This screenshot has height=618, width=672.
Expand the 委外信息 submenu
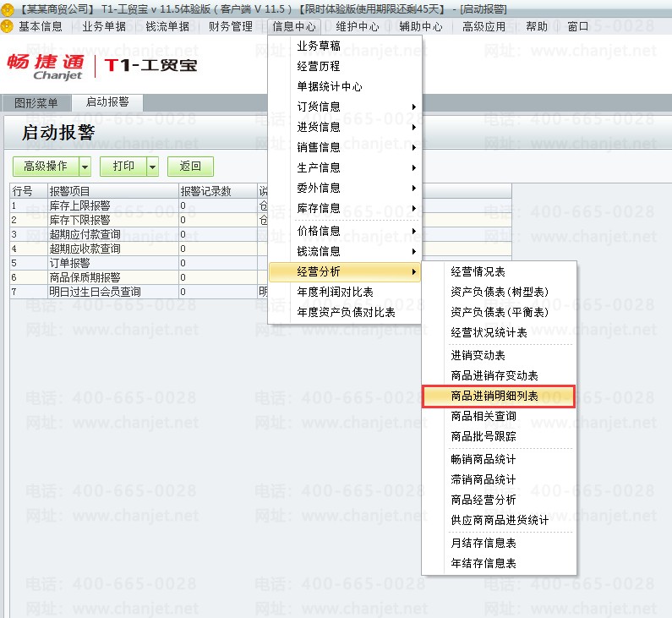pos(344,188)
